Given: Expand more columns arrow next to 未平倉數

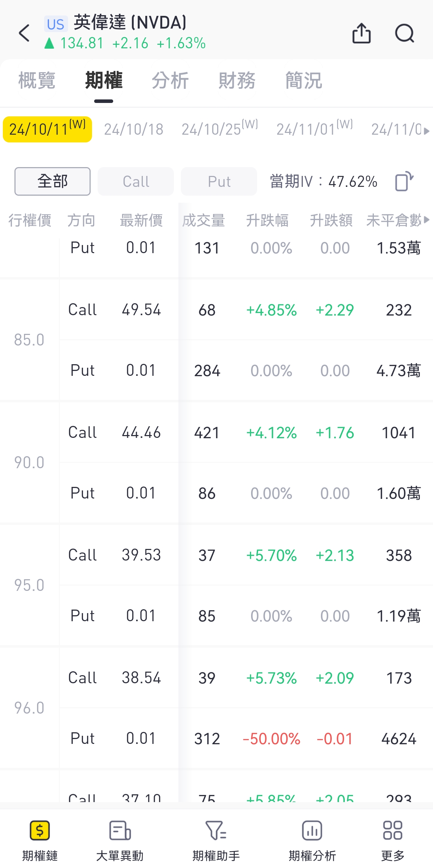Looking at the screenshot, I should [x=427, y=220].
